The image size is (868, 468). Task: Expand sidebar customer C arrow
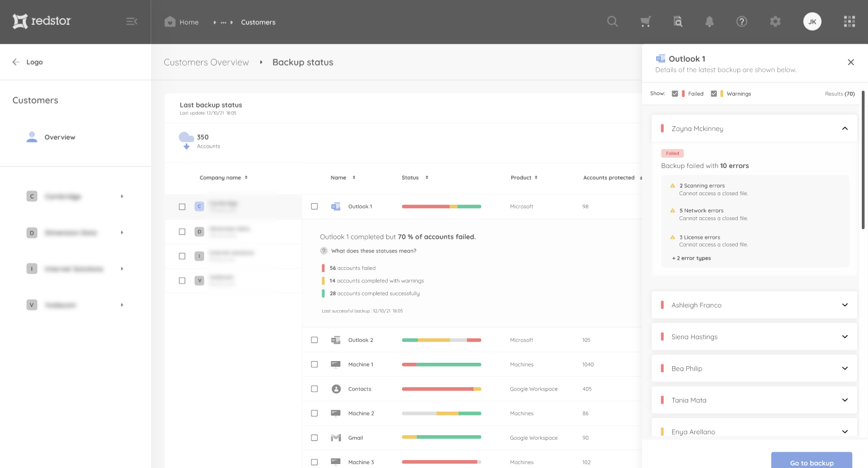point(122,196)
